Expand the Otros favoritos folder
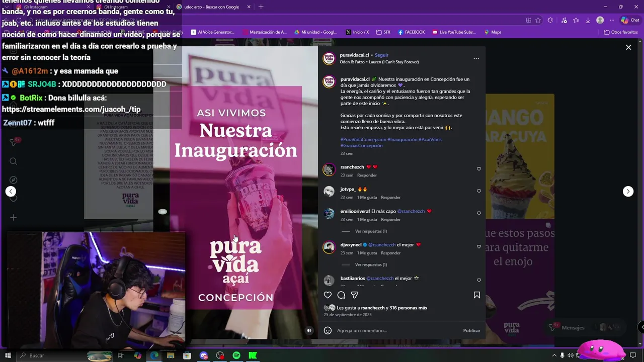This screenshot has height=362, width=644. [x=621, y=32]
